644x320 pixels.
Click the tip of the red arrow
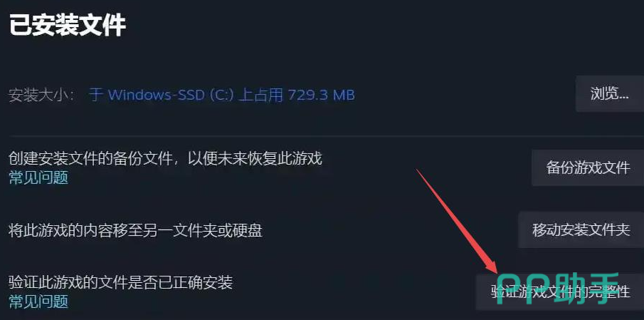pyautogui.click(x=497, y=273)
